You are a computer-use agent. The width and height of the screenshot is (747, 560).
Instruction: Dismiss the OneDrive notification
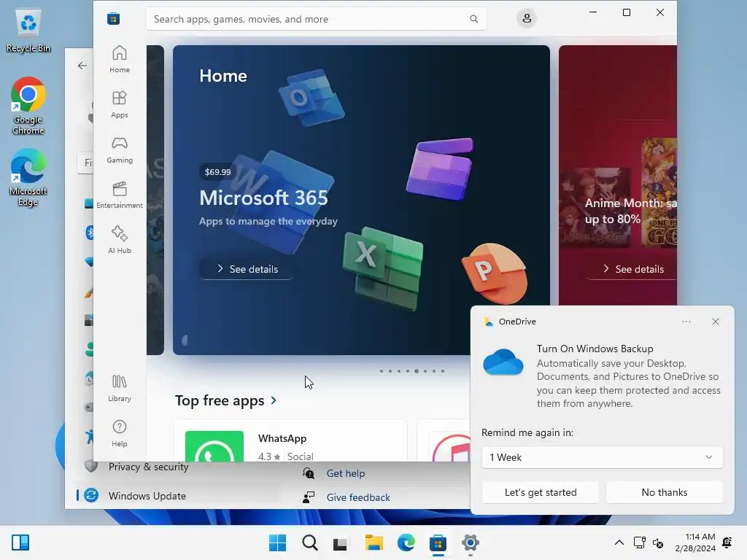(x=716, y=322)
